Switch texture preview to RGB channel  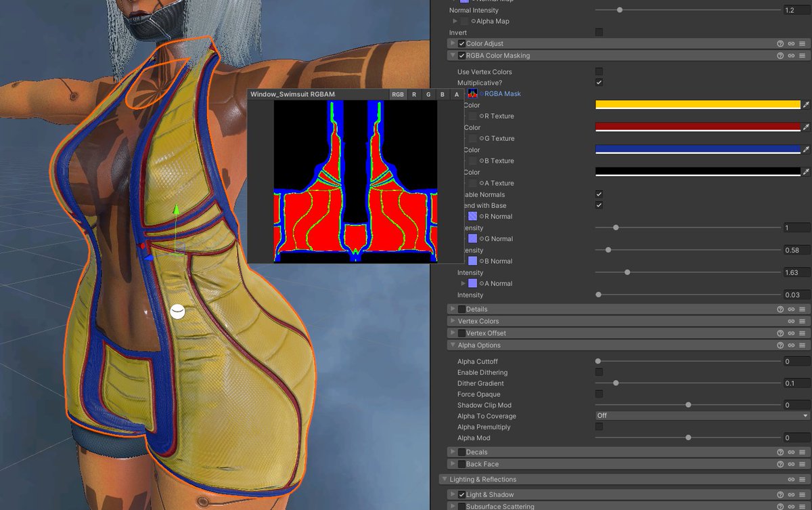pos(398,94)
